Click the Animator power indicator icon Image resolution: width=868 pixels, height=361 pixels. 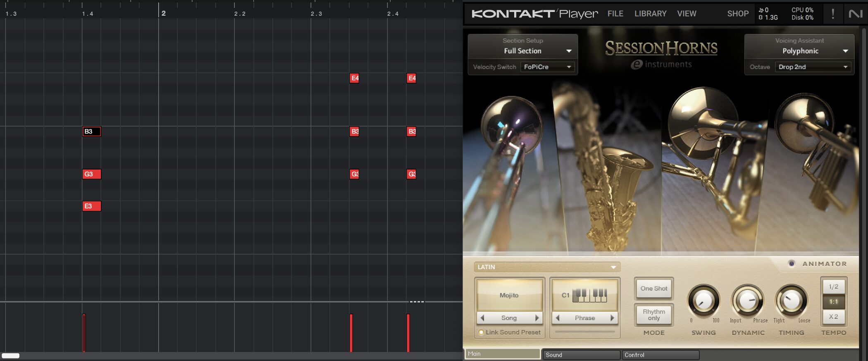pos(791,263)
